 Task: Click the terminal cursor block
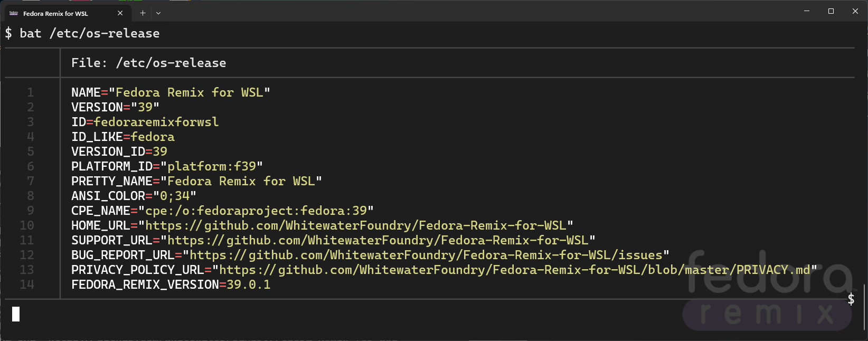pyautogui.click(x=16, y=314)
